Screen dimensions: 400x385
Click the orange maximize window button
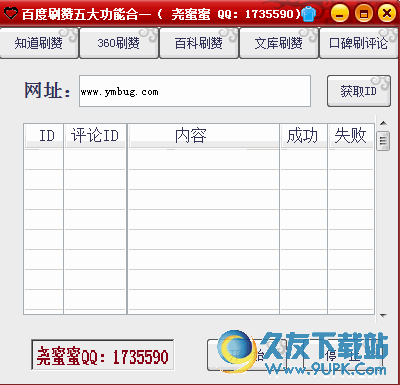pyautogui.click(x=363, y=14)
